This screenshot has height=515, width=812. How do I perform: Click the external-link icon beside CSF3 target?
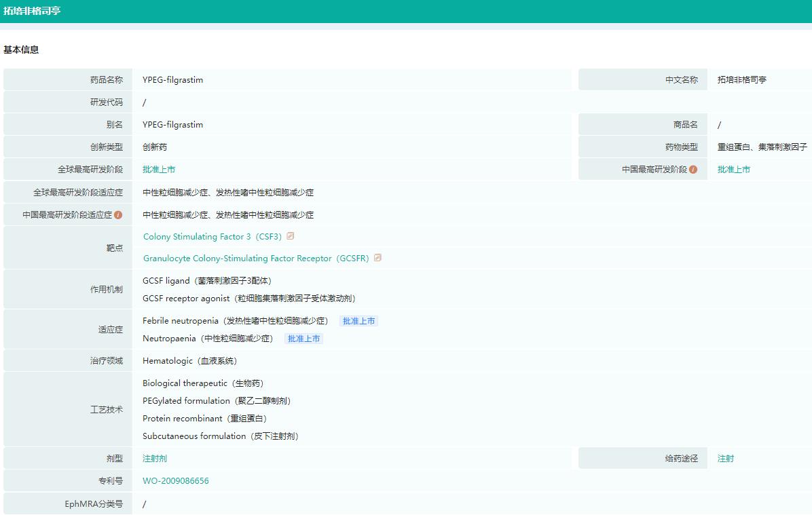click(x=290, y=236)
